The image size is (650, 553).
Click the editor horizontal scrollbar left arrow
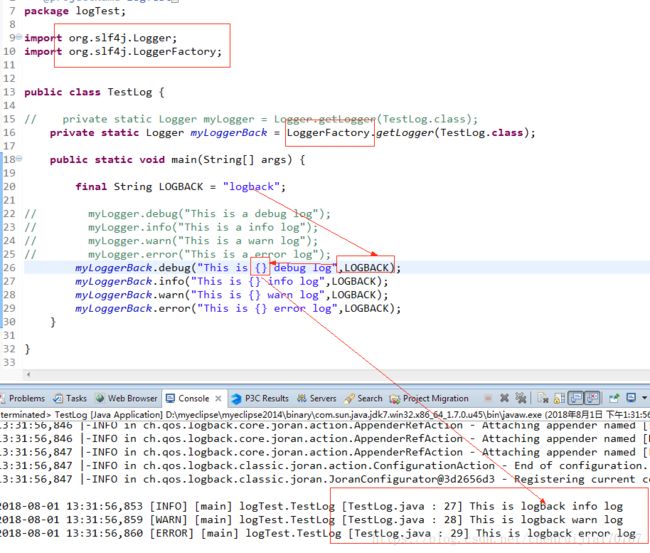pos(29,374)
